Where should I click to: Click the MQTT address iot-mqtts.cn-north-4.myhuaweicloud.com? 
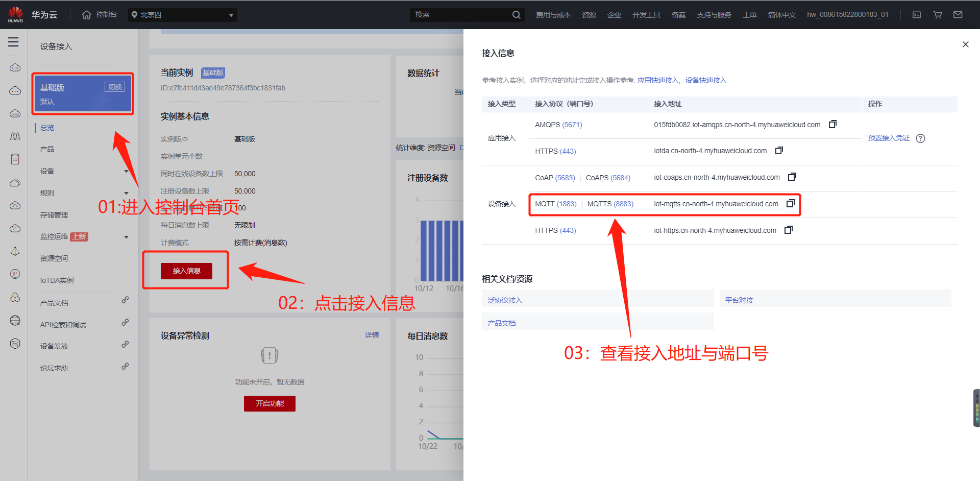[x=716, y=204]
